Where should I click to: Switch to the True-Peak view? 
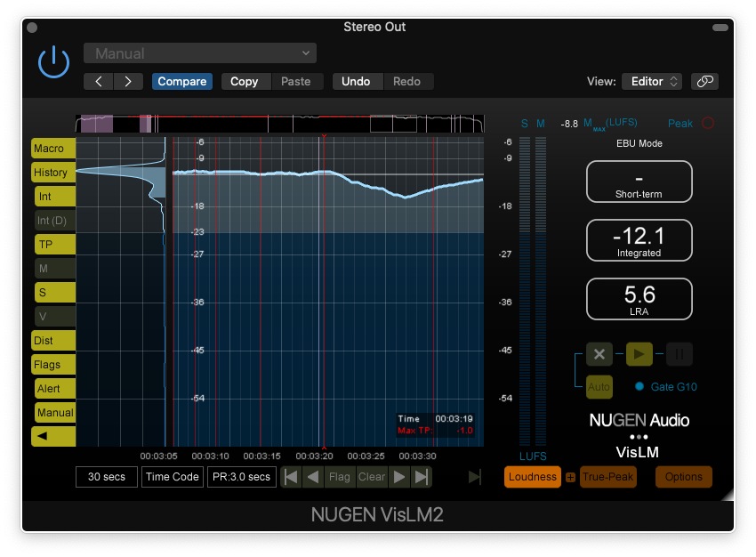coord(608,477)
